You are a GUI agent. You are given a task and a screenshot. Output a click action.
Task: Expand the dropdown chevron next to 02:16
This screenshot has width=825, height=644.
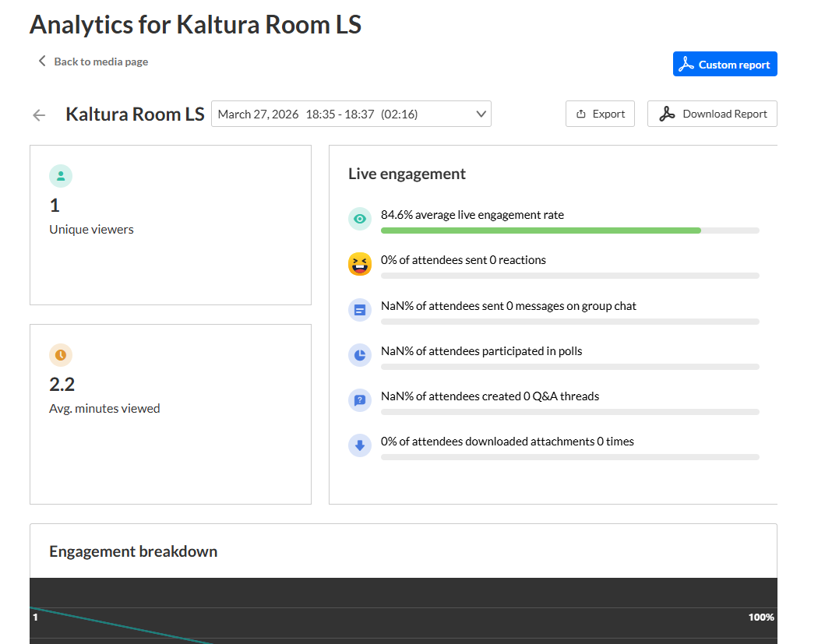pos(481,114)
